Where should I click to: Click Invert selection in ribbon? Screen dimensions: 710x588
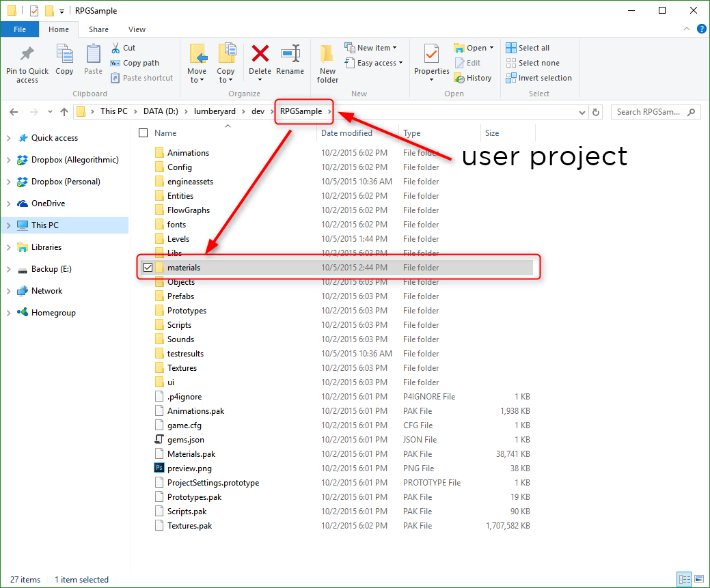pos(539,78)
